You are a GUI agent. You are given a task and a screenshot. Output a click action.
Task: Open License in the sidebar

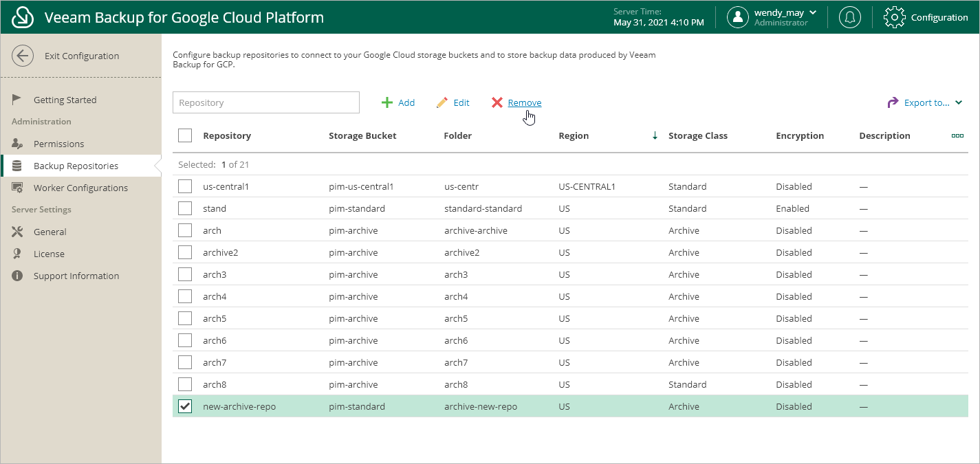(x=49, y=254)
